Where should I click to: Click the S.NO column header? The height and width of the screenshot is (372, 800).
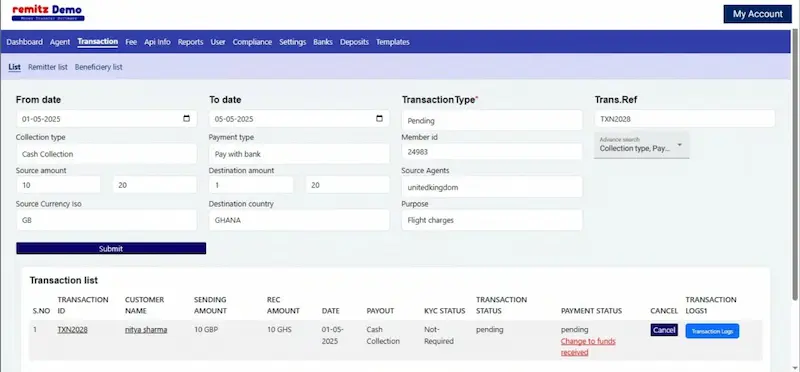pyautogui.click(x=41, y=311)
